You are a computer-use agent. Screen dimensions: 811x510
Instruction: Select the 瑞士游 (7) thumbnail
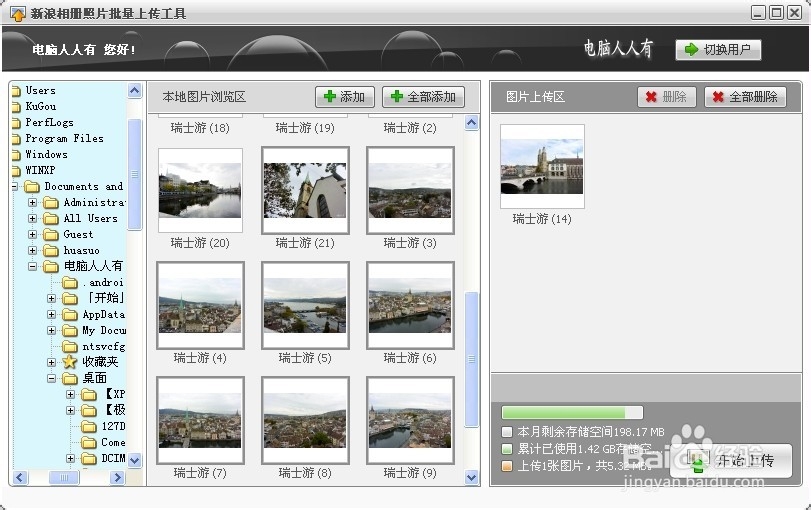tap(200, 420)
